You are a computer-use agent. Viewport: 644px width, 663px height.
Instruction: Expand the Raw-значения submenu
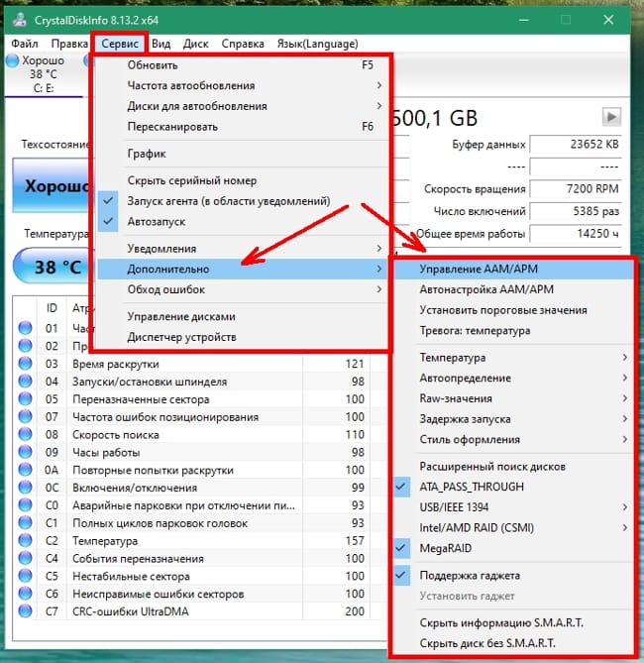514,398
